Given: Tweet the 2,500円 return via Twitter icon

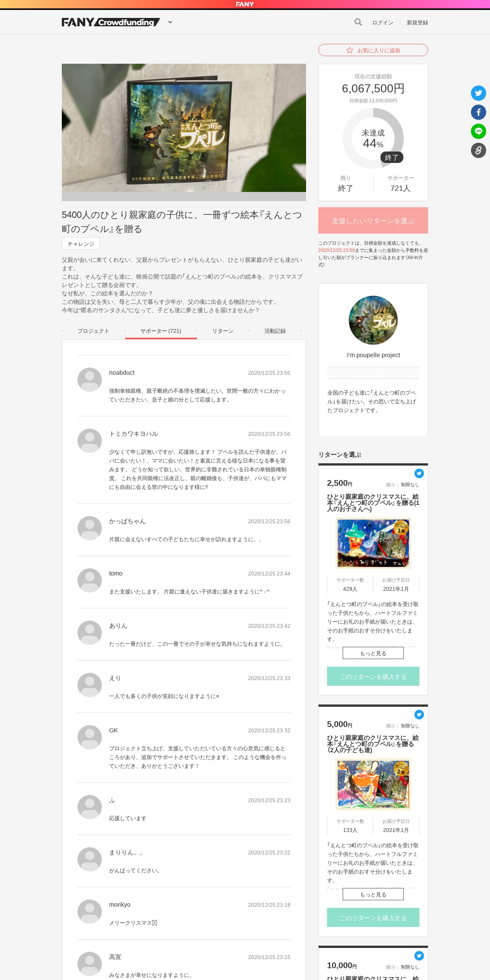Looking at the screenshot, I should [x=419, y=473].
